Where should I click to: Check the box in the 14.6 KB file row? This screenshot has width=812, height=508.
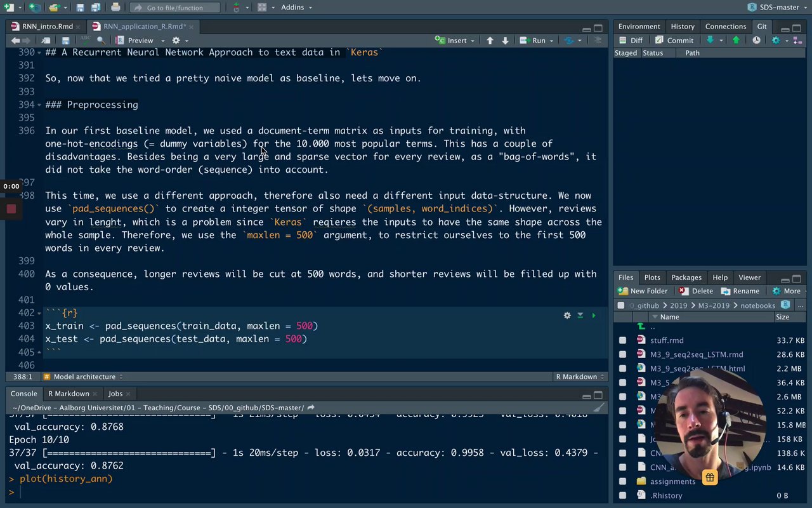pyautogui.click(x=622, y=467)
